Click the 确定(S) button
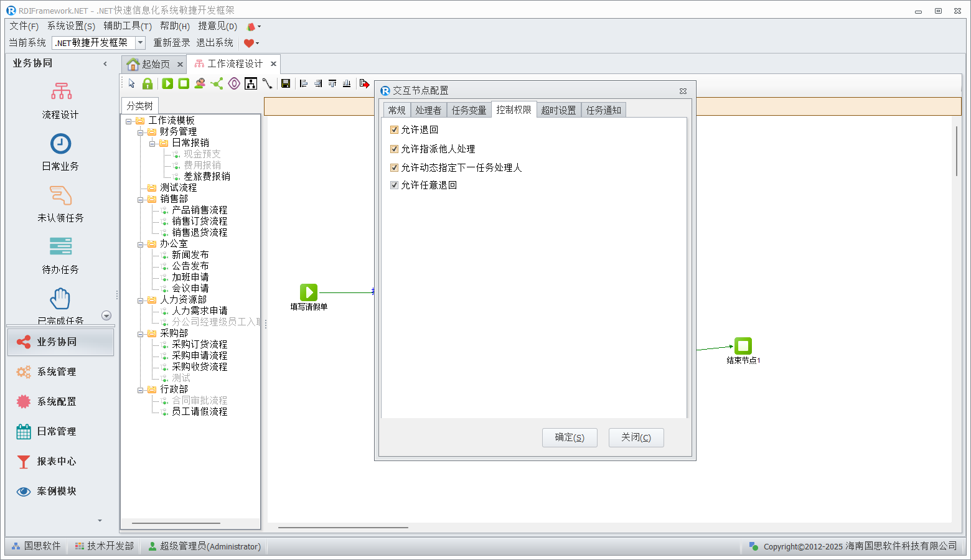The image size is (971, 560). coord(570,437)
